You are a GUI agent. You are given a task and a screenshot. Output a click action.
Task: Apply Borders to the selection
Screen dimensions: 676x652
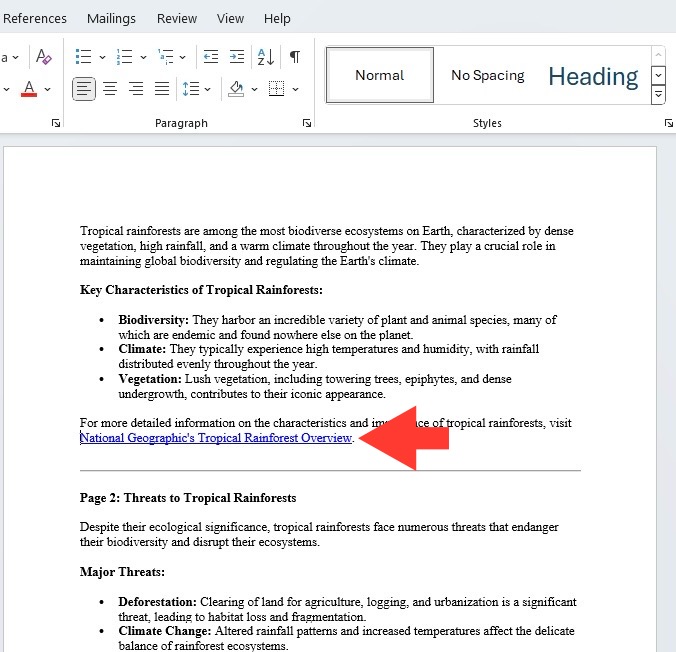coord(276,89)
